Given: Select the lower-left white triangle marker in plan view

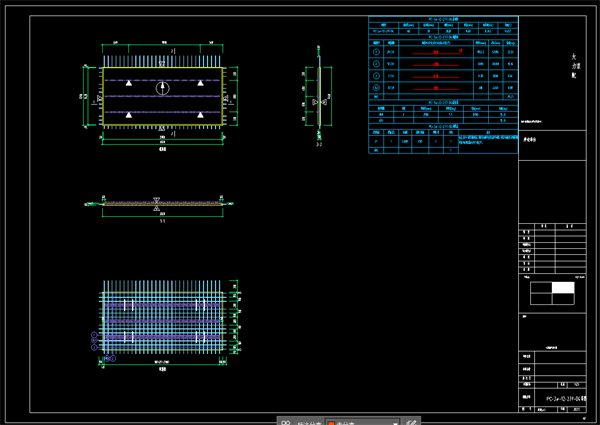Looking at the screenshot, I should click(129, 115).
